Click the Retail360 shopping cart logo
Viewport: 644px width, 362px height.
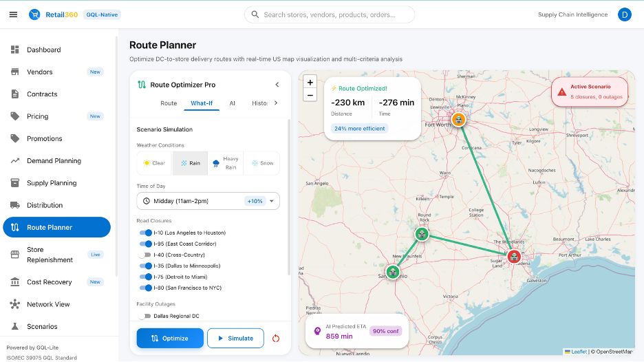click(x=34, y=14)
